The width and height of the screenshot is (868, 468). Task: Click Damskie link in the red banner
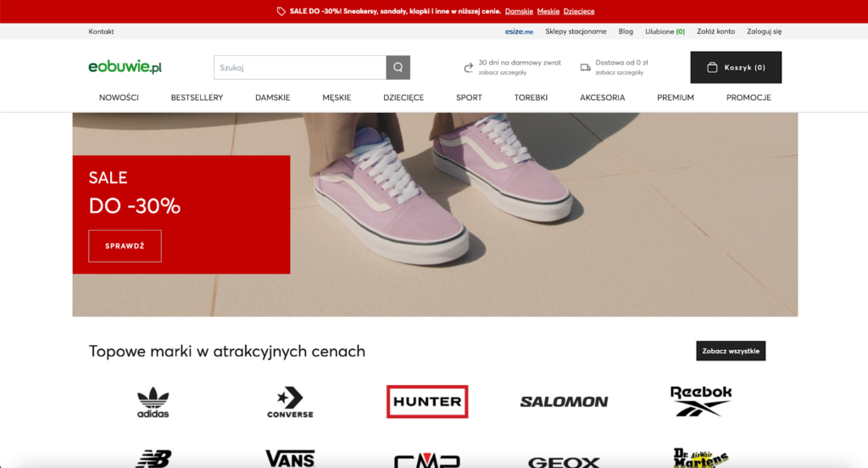(x=519, y=11)
